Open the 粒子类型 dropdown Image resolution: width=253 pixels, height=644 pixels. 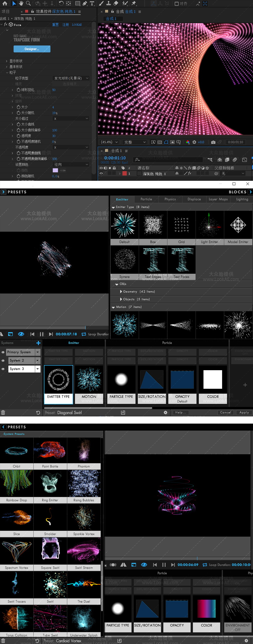71,78
